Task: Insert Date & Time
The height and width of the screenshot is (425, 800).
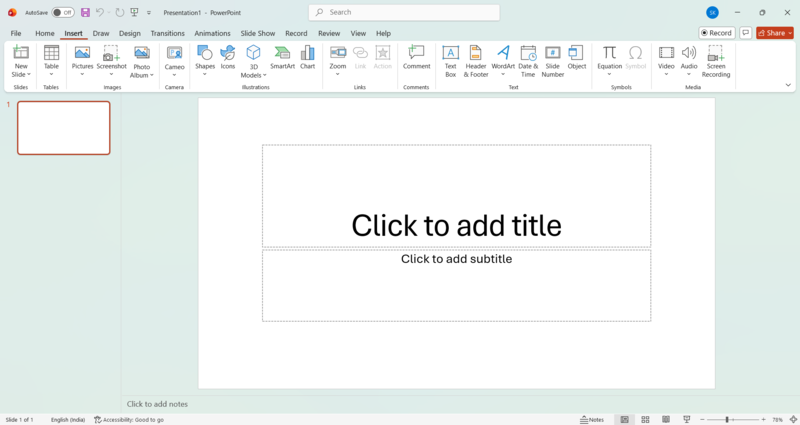Action: coord(528,61)
